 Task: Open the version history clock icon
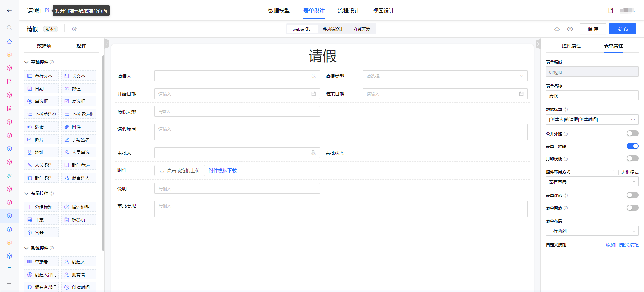(x=74, y=29)
